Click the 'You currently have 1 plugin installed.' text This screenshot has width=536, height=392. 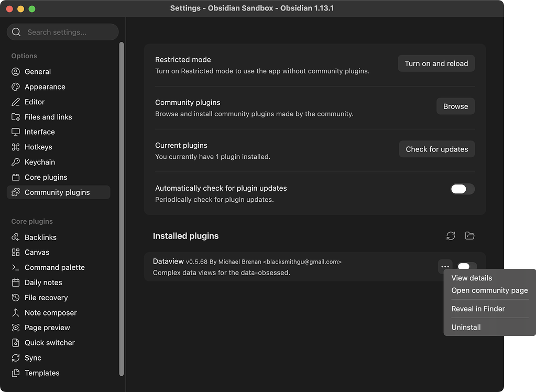pos(213,157)
